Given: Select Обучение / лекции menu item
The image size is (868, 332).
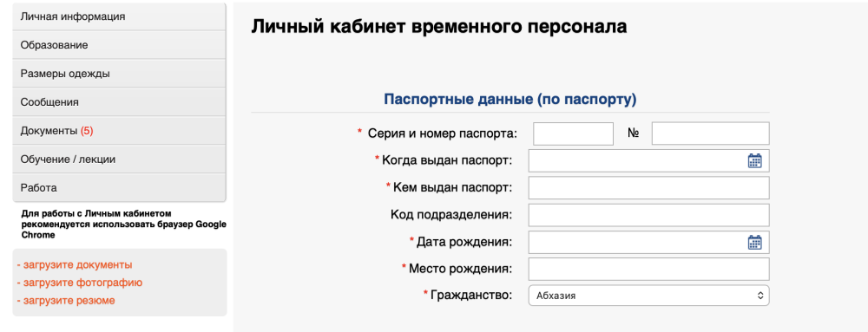Looking at the screenshot, I should 119,159.
